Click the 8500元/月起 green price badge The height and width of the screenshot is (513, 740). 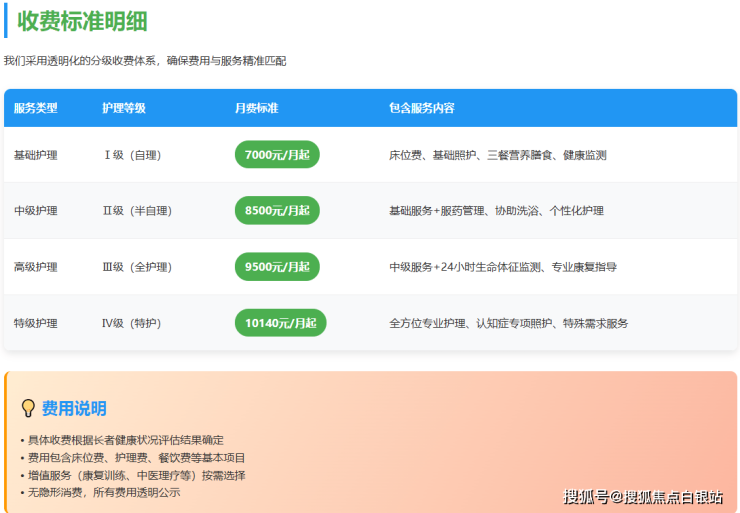[277, 211]
